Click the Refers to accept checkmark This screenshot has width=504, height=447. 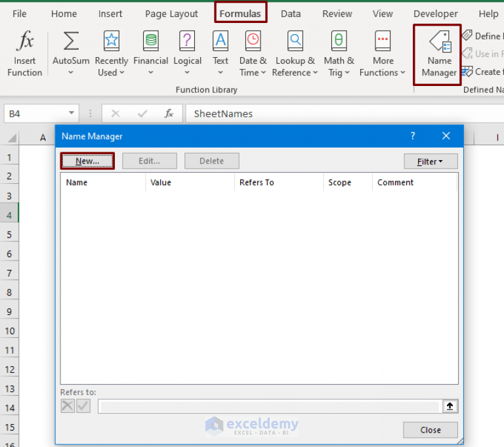pos(83,406)
